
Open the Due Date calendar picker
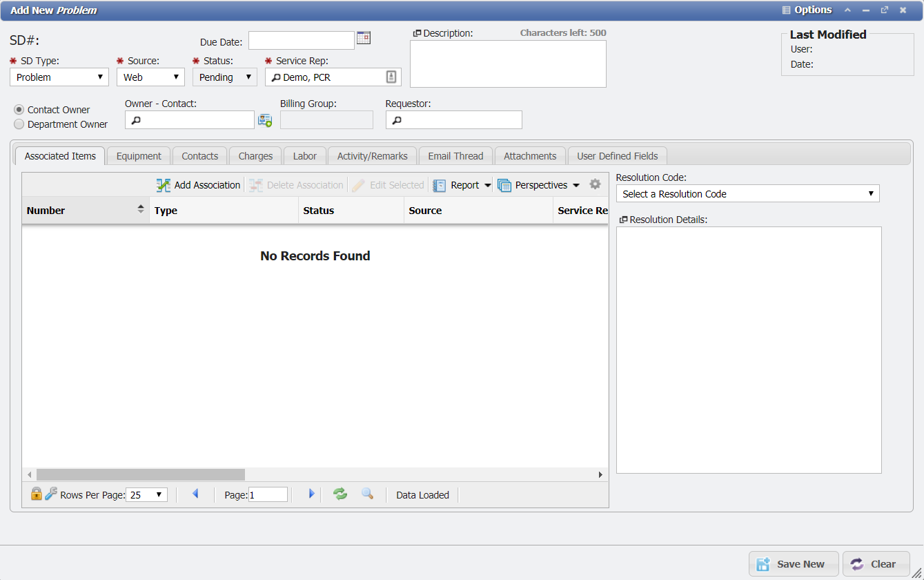click(364, 38)
